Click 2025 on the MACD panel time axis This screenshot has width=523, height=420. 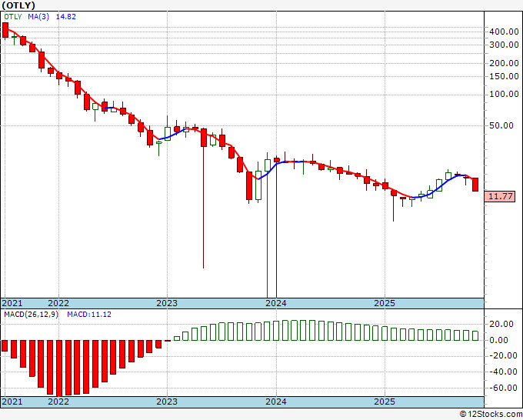click(385, 402)
